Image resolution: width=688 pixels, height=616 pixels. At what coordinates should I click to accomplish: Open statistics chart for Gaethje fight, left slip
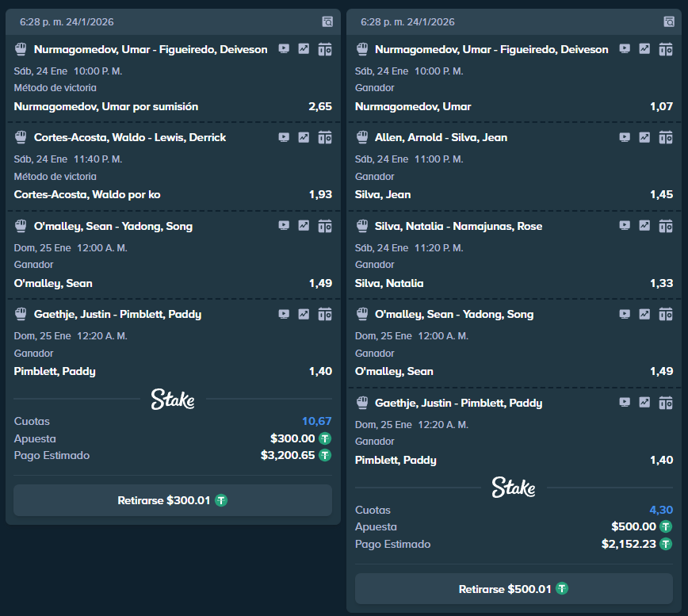tap(304, 314)
